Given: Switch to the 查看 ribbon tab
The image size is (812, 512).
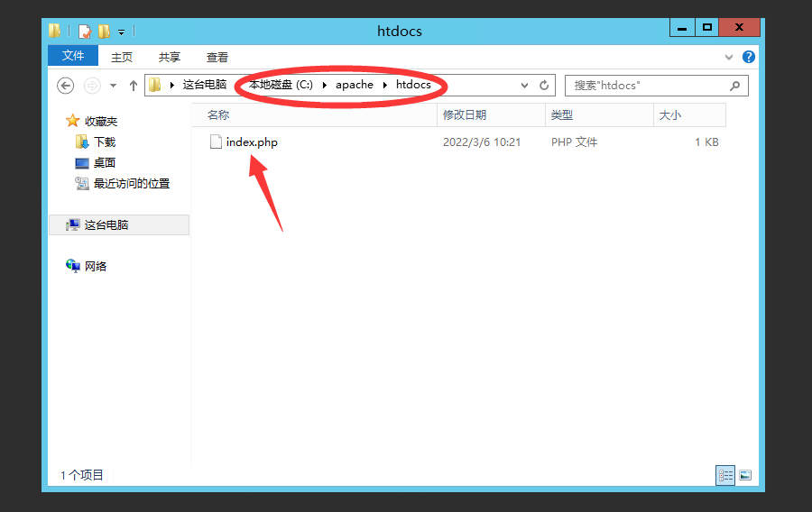Looking at the screenshot, I should pos(217,57).
